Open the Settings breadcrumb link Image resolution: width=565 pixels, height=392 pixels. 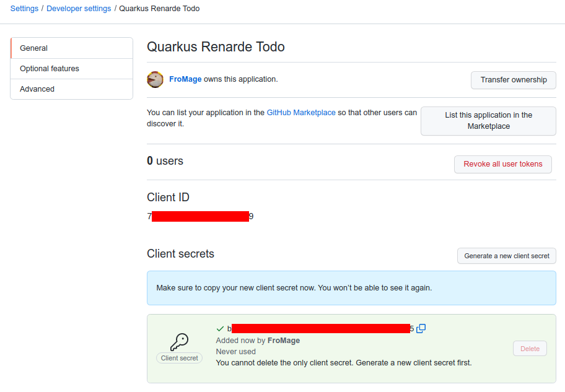24,8
